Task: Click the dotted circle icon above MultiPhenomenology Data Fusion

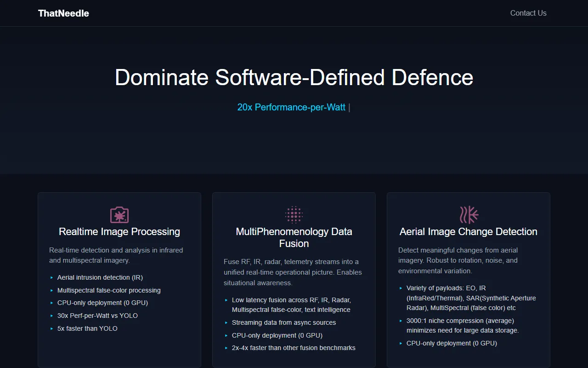Action: click(x=294, y=215)
